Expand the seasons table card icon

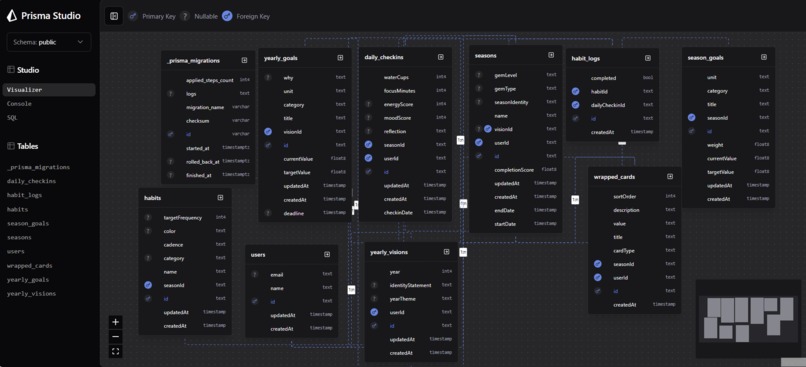pyautogui.click(x=551, y=55)
